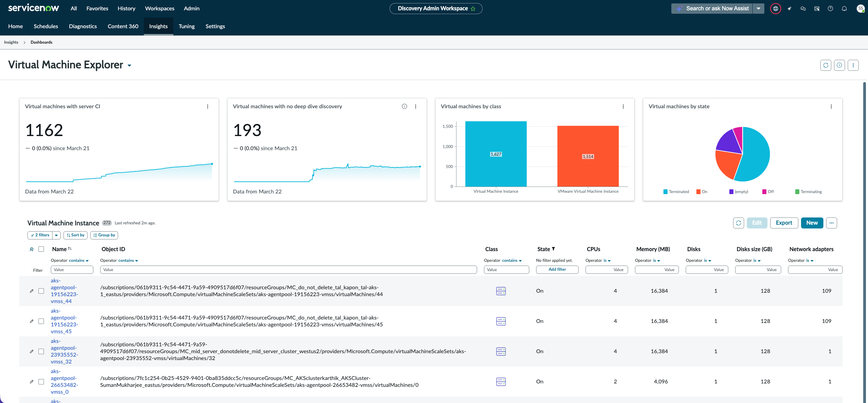Open options for Virtual machines by class
Viewport: 868px width, 403px height.
click(x=623, y=107)
